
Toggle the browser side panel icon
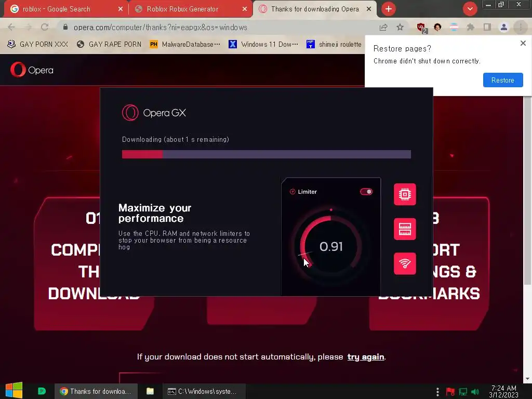[487, 27]
